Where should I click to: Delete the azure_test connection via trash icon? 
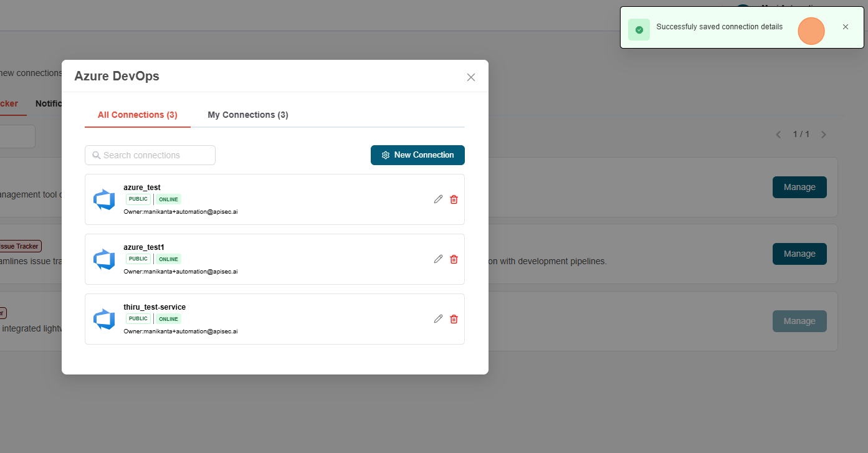pyautogui.click(x=454, y=199)
